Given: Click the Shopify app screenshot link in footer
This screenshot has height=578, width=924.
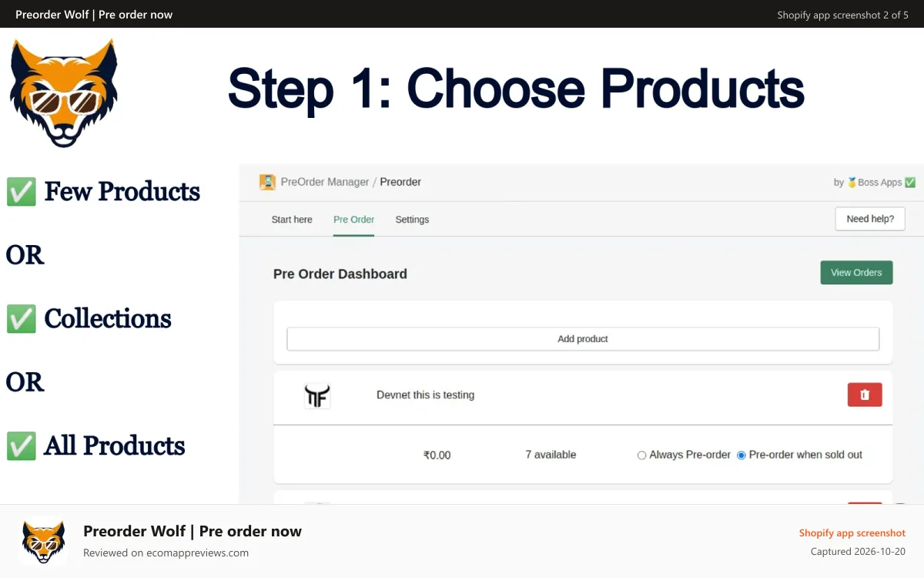Looking at the screenshot, I should pos(852,533).
